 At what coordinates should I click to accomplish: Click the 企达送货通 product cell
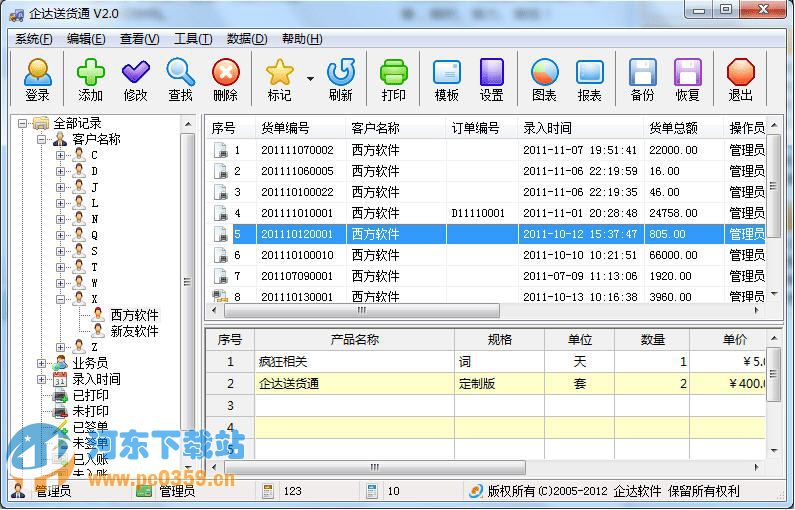tap(354, 384)
